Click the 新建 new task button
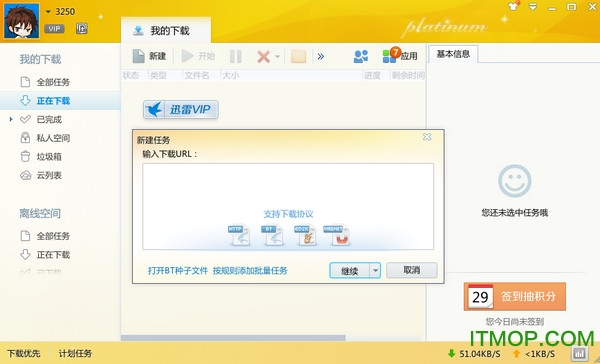The image size is (600, 364). 149,56
